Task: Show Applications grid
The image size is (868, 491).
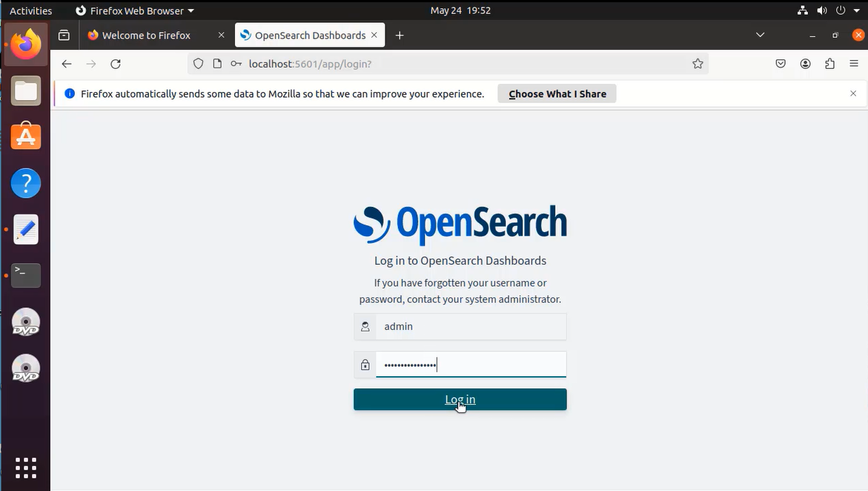Action: 26,468
